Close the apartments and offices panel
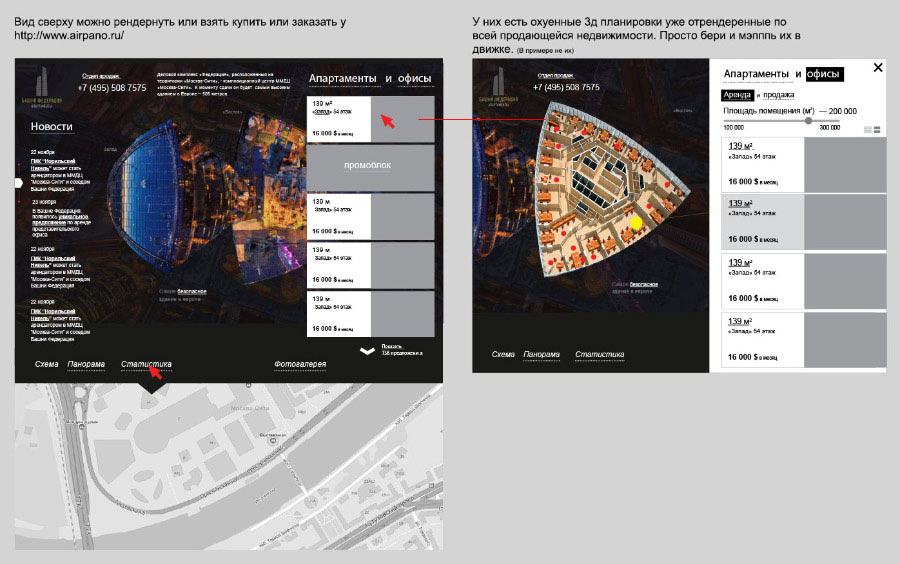 pyautogui.click(x=878, y=68)
